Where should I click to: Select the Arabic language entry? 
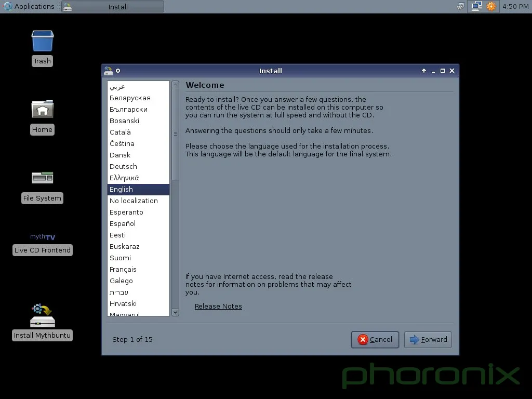pyautogui.click(x=138, y=87)
